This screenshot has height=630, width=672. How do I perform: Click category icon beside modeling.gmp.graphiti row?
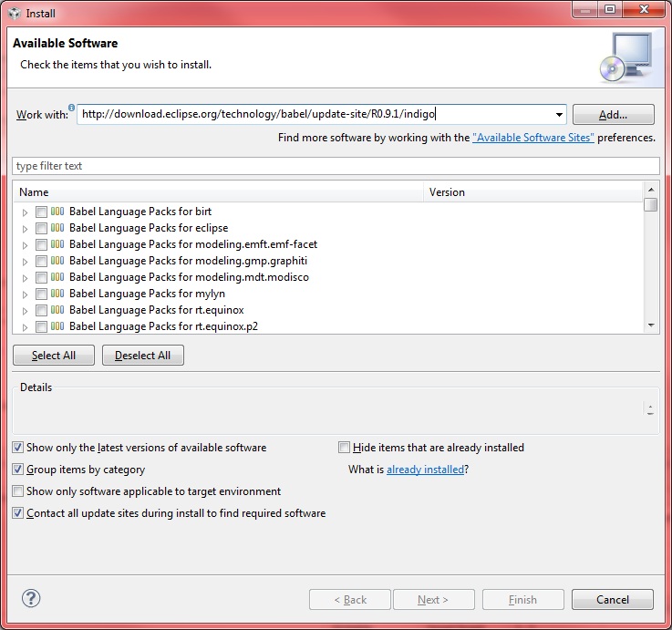(x=57, y=261)
